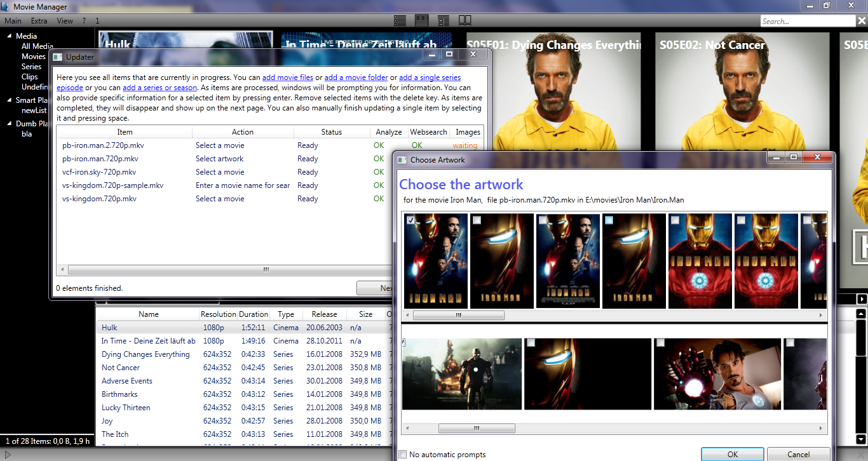Open the Extra menu
The height and width of the screenshot is (461, 868).
39,21
